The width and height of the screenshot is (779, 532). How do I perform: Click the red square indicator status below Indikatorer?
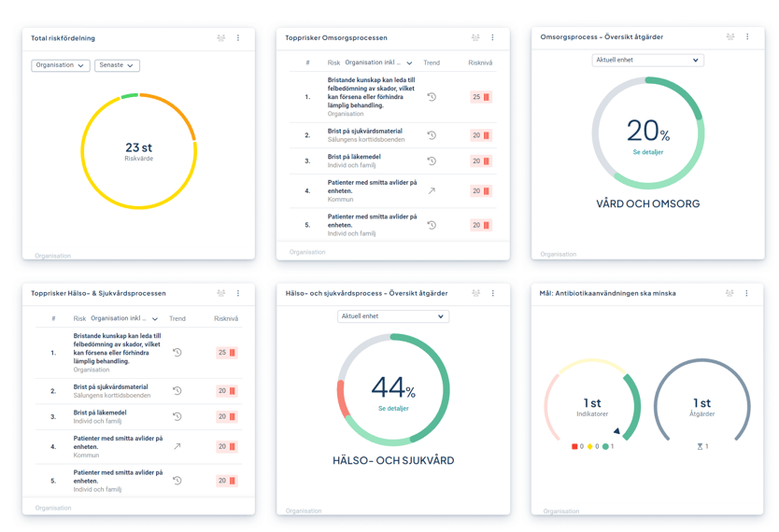pos(575,447)
